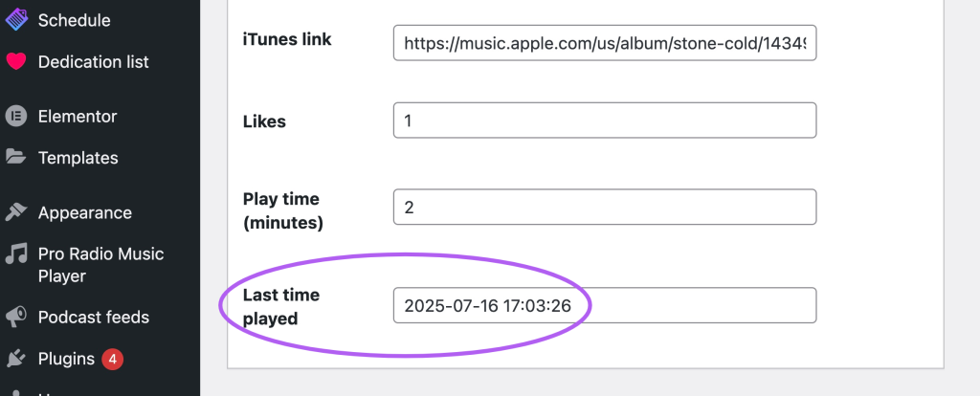Click the Pro Radio music note icon
This screenshot has height=396, width=980.
click(16, 254)
